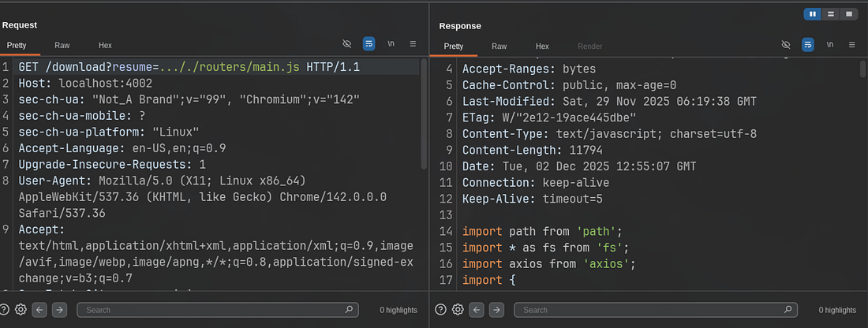This screenshot has height=328, width=868.
Task: Toggle \n non-printable characters in Response
Action: (x=830, y=44)
